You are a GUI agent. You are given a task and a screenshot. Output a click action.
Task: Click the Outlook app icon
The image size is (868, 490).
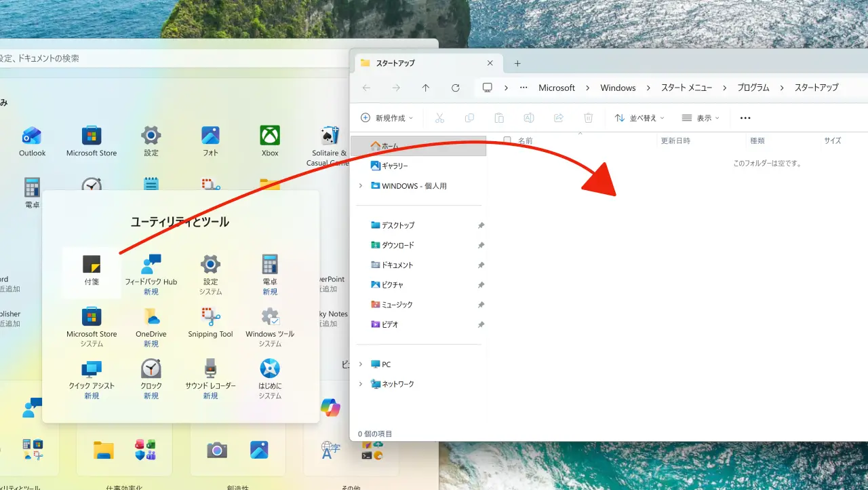coord(32,140)
